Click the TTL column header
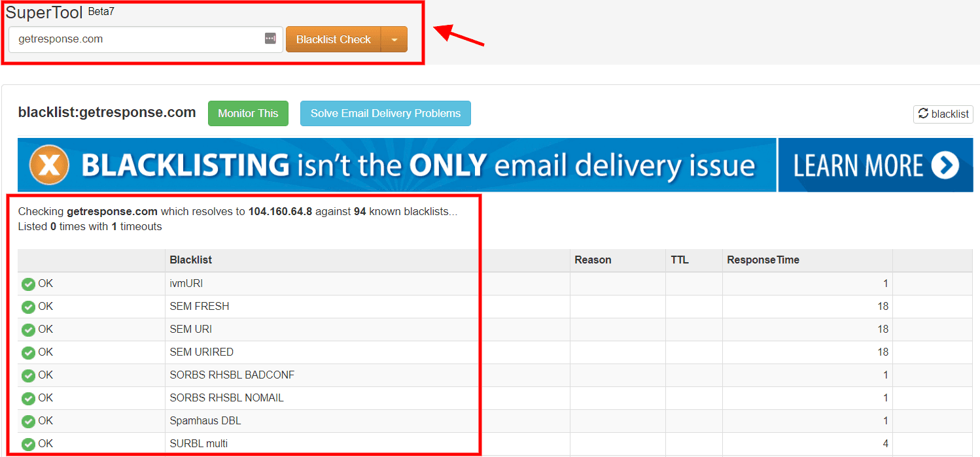The width and height of the screenshot is (980, 457). click(680, 260)
